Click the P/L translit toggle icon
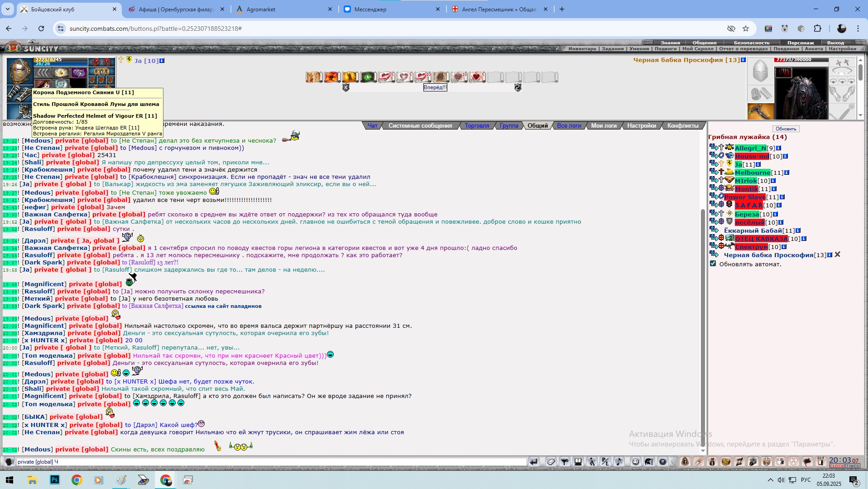The width and height of the screenshot is (868, 489). click(x=605, y=462)
